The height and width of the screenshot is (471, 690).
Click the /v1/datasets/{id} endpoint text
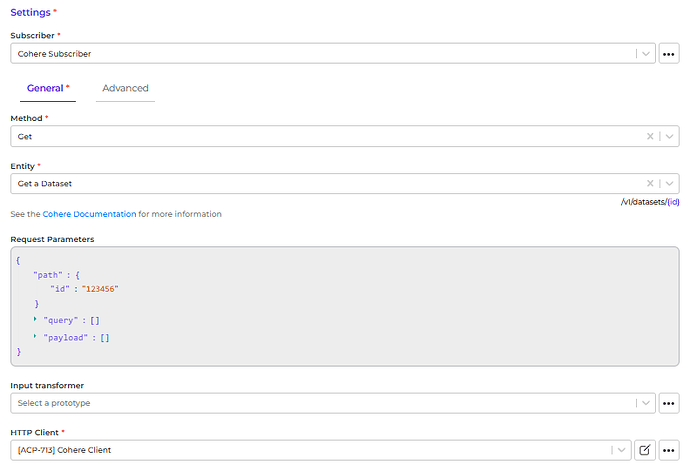650,202
